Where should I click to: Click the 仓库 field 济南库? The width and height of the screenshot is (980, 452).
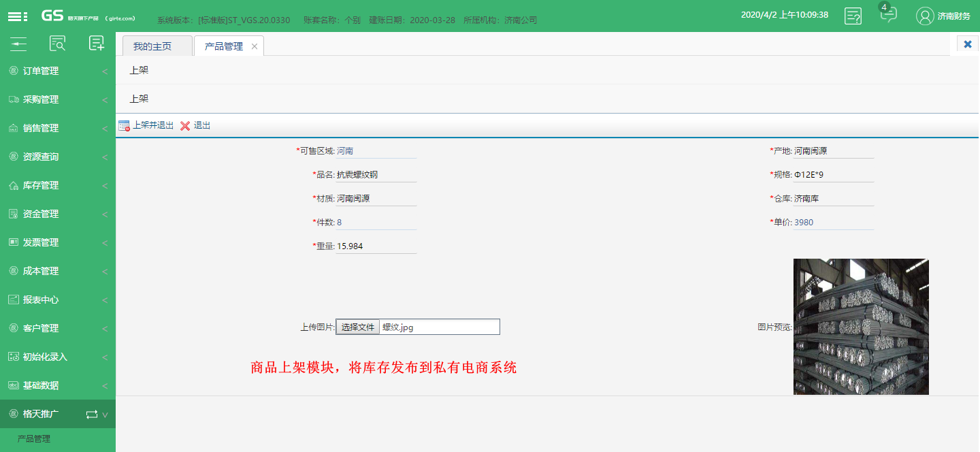[x=833, y=199]
